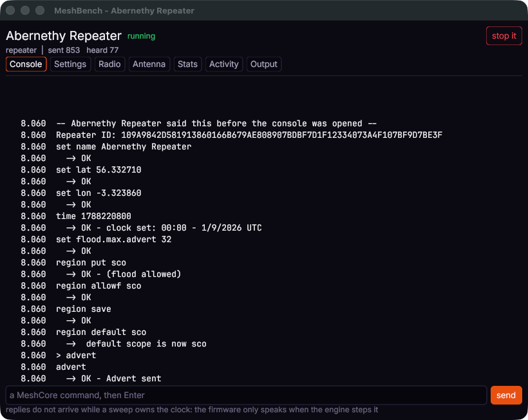The image size is (528, 420).
Task: Click the 'OK - (flood allowed)' reply
Action: click(131, 274)
